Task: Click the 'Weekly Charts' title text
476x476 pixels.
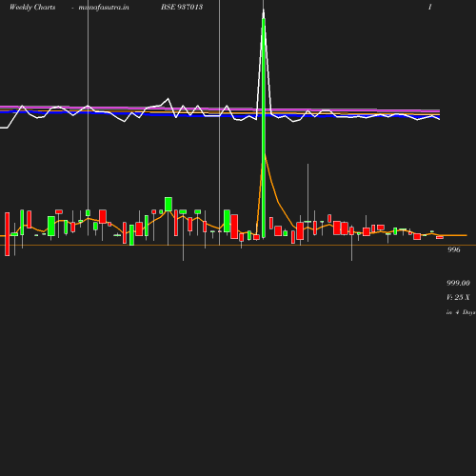Action: tap(32, 7)
